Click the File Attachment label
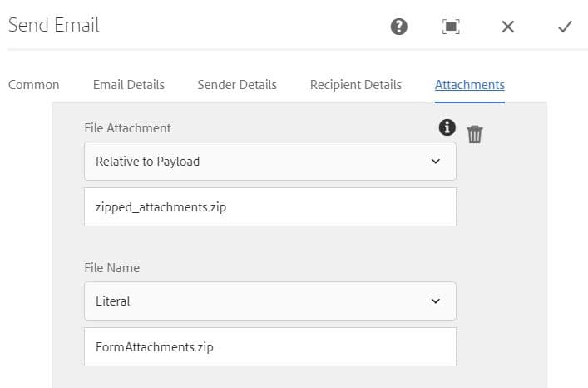 127,128
